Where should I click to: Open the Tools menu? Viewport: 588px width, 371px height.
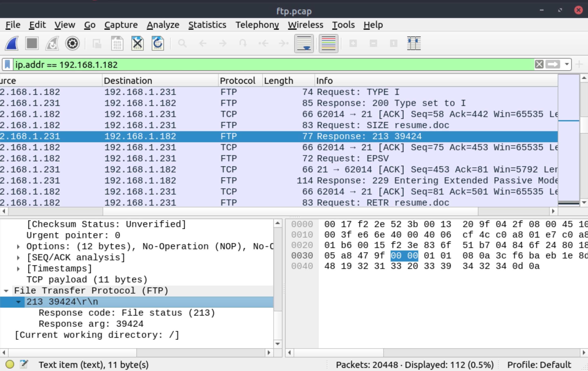pyautogui.click(x=343, y=25)
